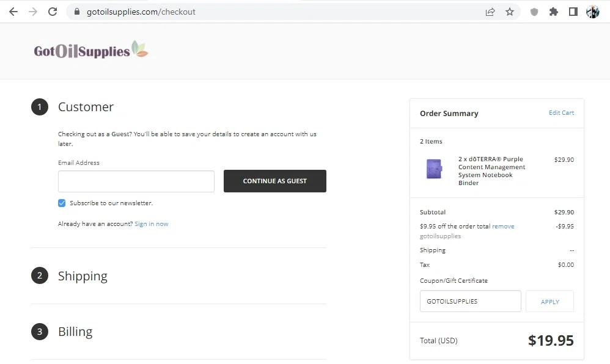Focus the address bar URL
The height and width of the screenshot is (364, 610).
coord(141,12)
